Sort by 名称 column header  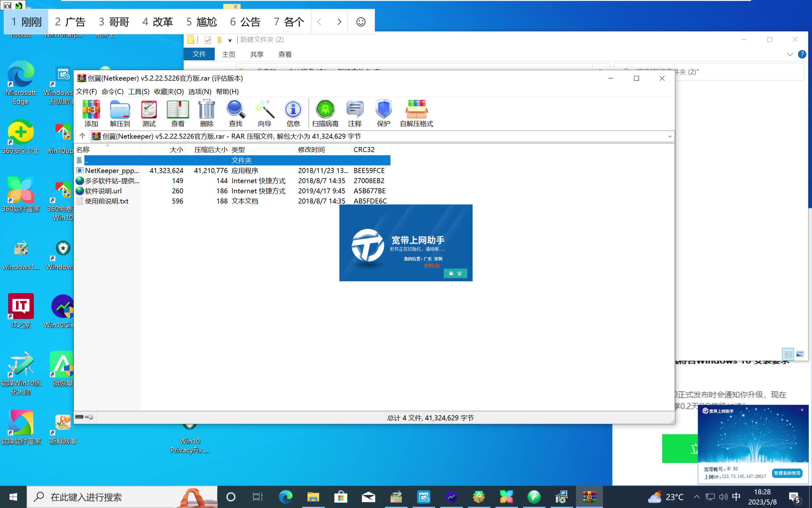pyautogui.click(x=107, y=150)
